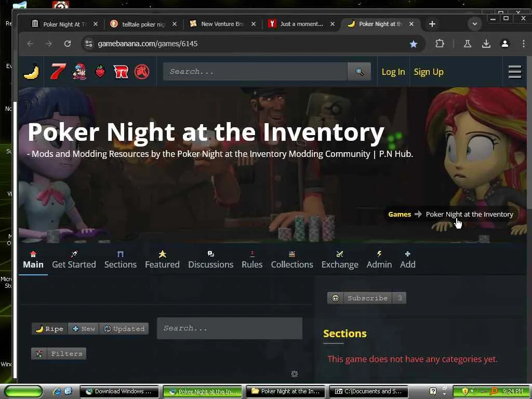The image size is (532, 399).
Task: Open the Get Started tab
Action: [x=74, y=260]
